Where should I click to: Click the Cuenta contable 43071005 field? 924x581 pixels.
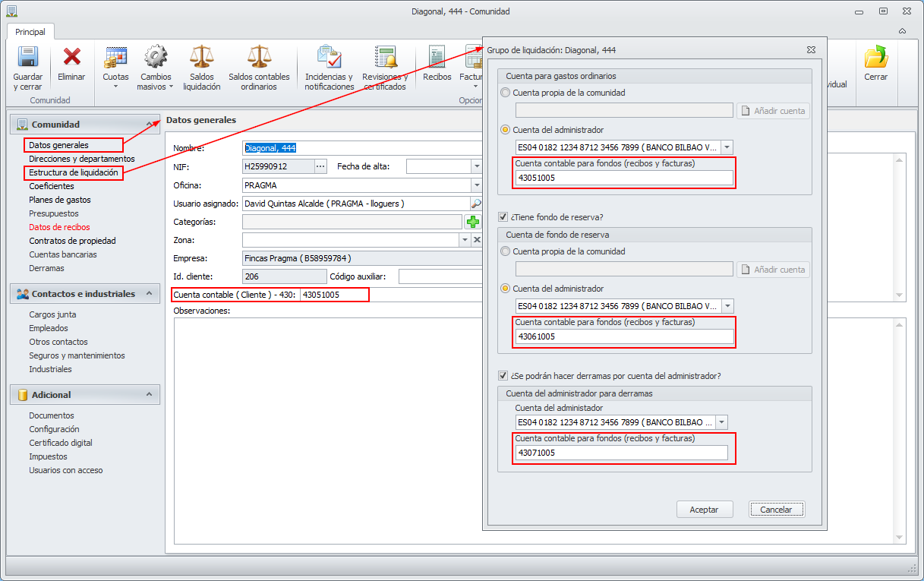coord(621,453)
